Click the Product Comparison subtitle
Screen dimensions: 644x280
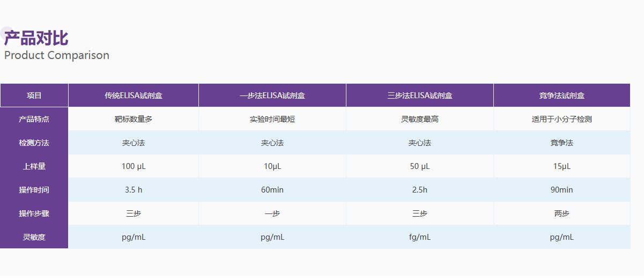pos(57,55)
